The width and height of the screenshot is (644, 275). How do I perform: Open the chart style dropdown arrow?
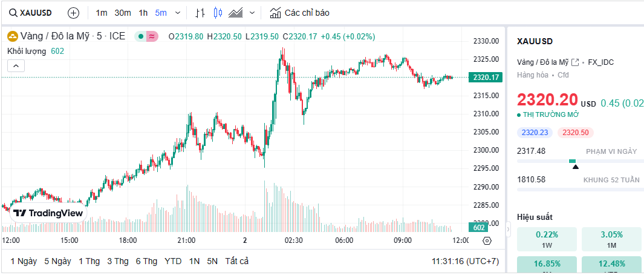point(252,13)
